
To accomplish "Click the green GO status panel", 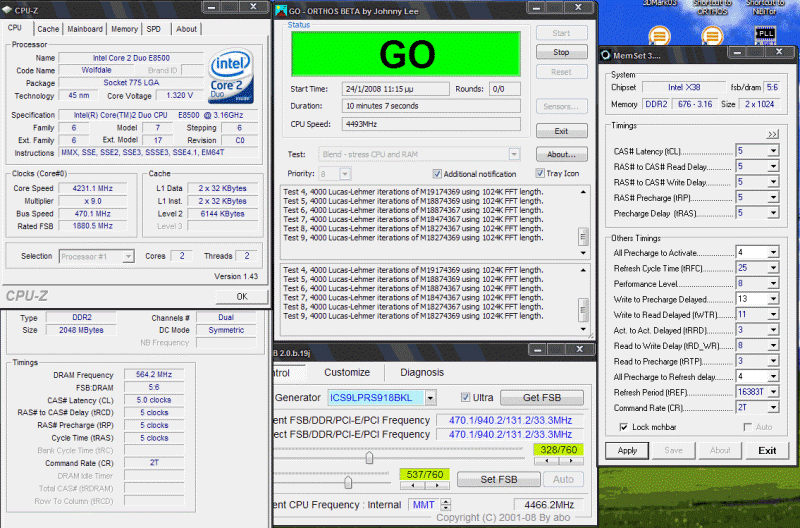I will [406, 54].
